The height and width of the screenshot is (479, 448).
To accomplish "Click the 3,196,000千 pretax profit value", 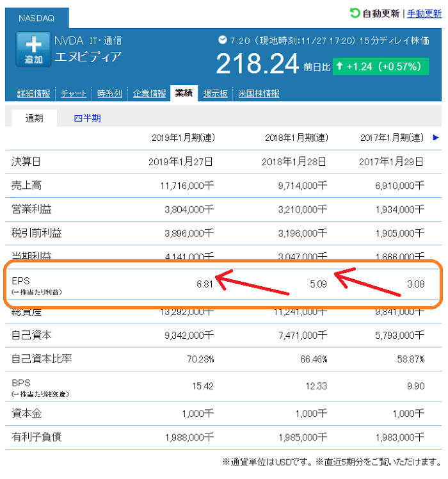I will (x=302, y=233).
